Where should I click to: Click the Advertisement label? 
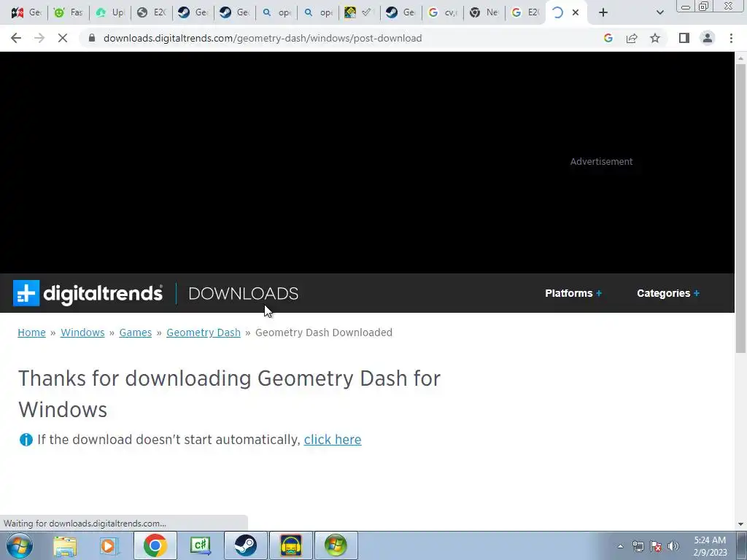pyautogui.click(x=602, y=161)
